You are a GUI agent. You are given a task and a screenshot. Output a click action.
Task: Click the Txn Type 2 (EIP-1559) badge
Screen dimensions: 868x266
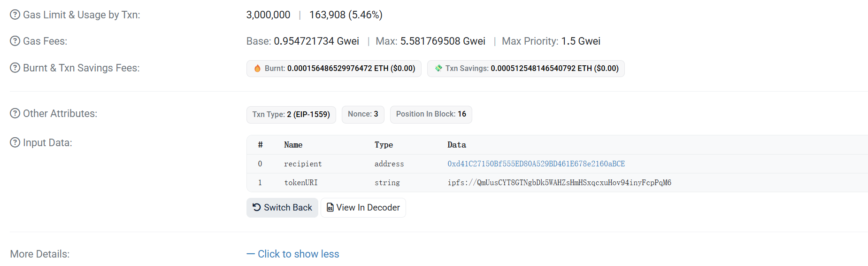[x=291, y=114]
